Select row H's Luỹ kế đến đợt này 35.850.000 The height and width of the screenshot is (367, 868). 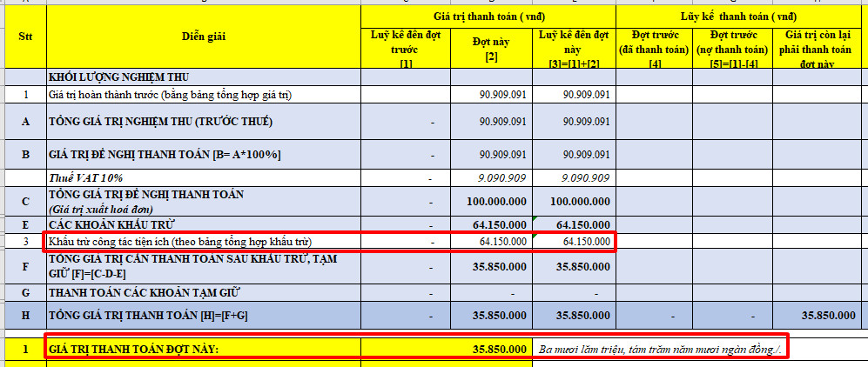(x=574, y=316)
